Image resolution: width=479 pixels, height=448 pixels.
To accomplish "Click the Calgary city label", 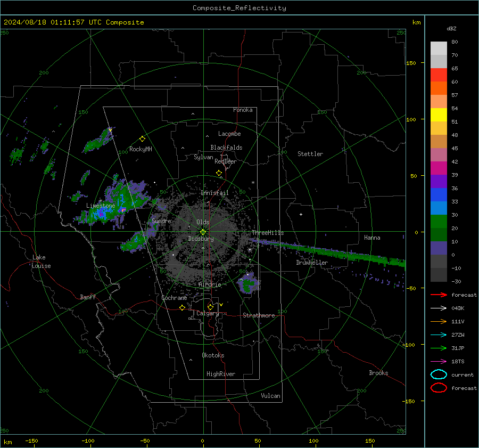I will click(208, 313).
